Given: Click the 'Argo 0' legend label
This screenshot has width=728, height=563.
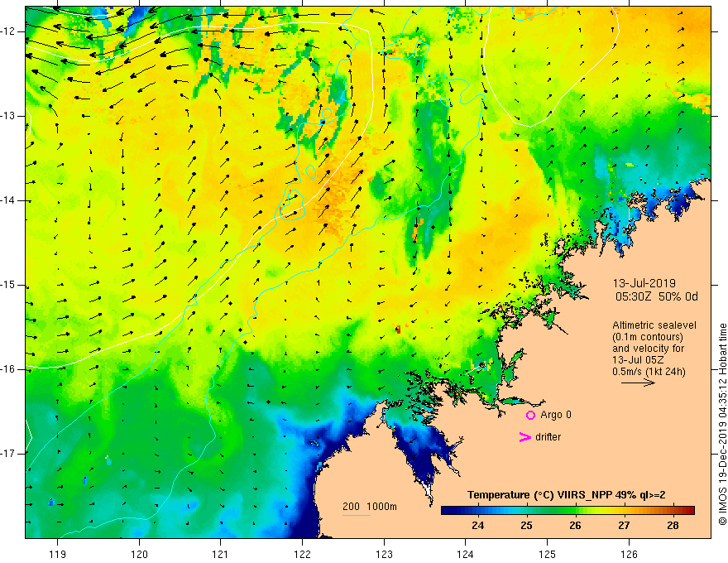Looking at the screenshot, I should point(556,415).
